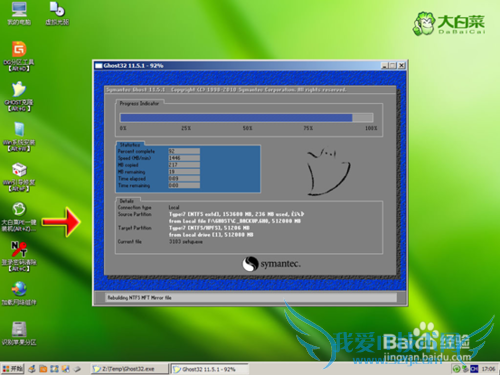The width and height of the screenshot is (500, 375).
Task: Click the 17:06 clock in the taskbar
Action: pos(488,369)
